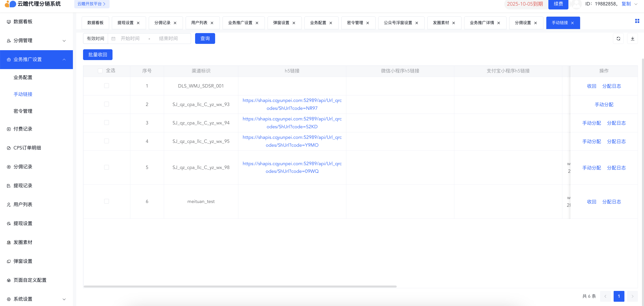The width and height of the screenshot is (644, 306).
Task: Click the horizontal table scrollbar
Action: click(x=240, y=286)
